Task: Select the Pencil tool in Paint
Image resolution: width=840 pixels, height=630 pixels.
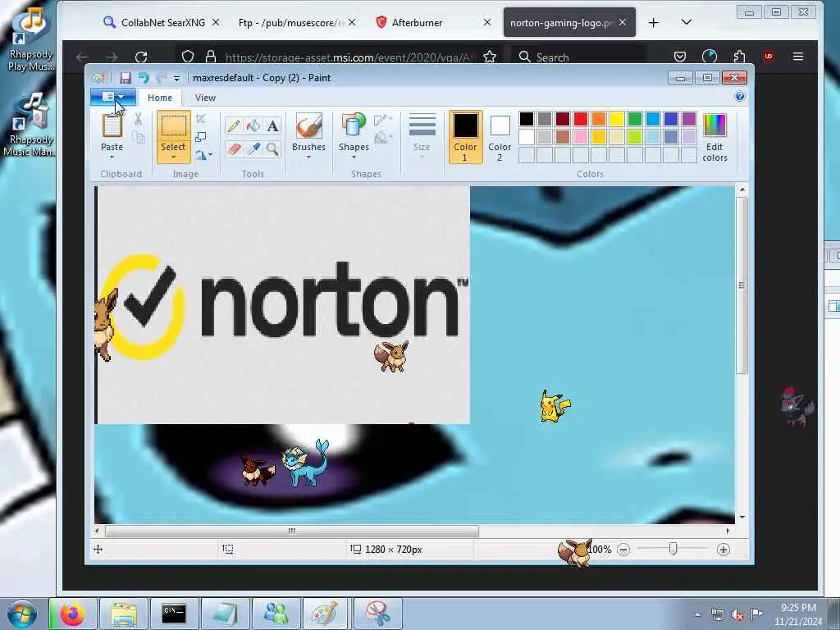Action: pyautogui.click(x=234, y=126)
